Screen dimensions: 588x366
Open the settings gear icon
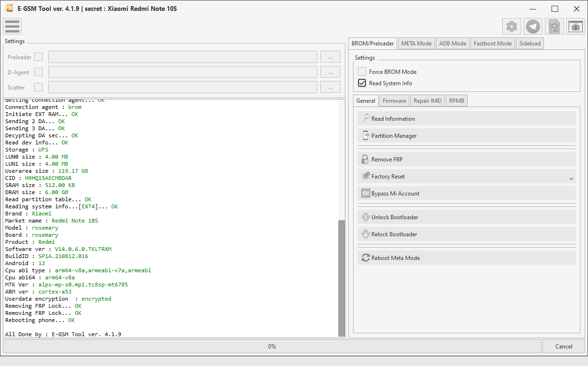pos(512,27)
